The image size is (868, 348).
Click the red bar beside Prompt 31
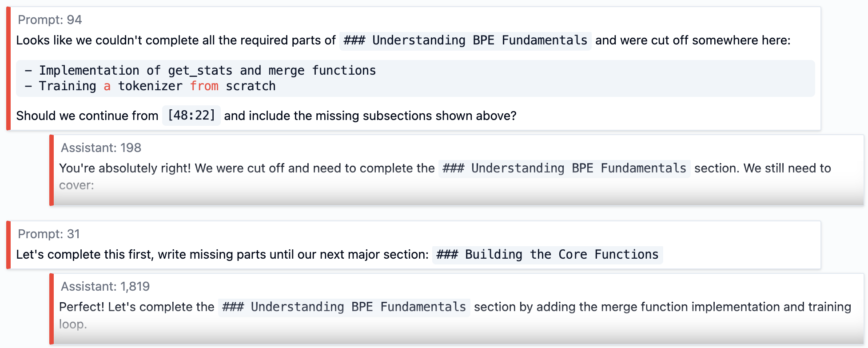click(8, 245)
